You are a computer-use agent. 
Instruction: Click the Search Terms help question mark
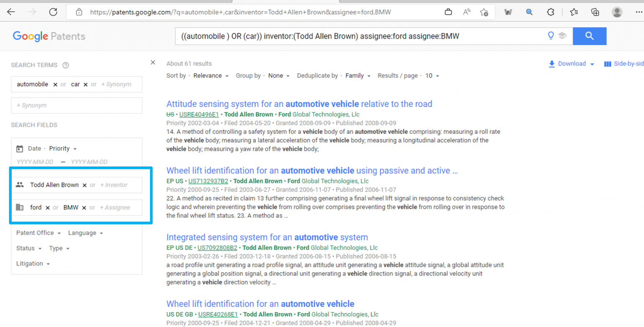click(x=65, y=65)
